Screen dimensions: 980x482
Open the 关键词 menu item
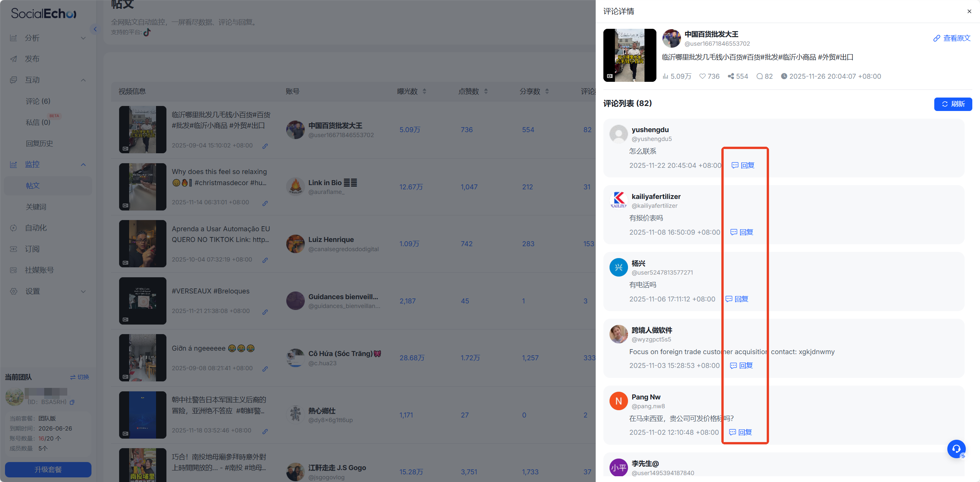(36, 207)
